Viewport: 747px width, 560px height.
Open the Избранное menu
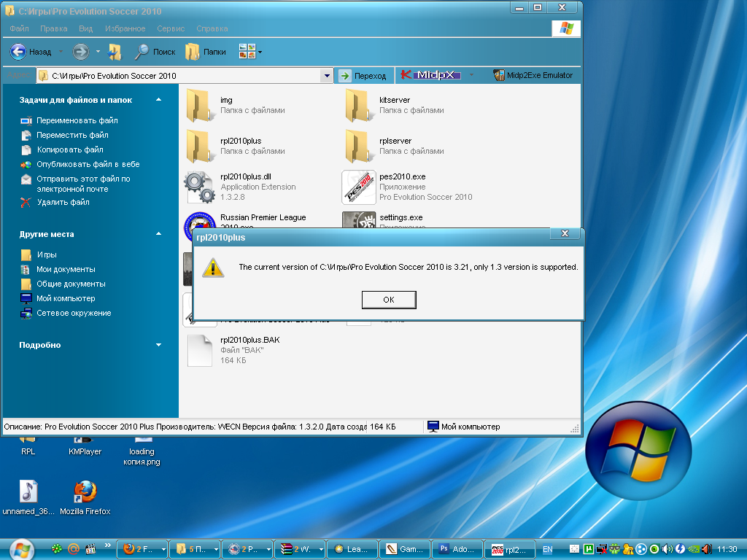click(125, 28)
